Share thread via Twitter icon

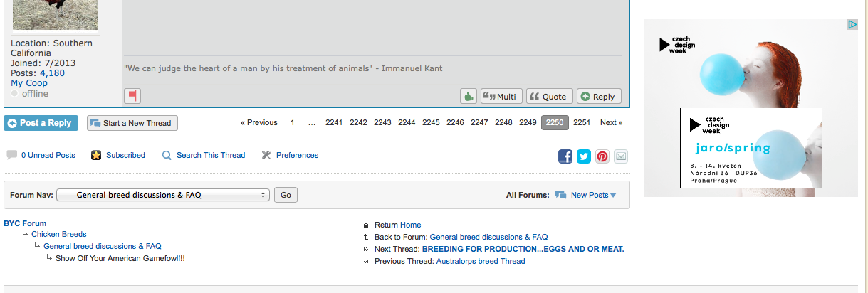point(584,156)
